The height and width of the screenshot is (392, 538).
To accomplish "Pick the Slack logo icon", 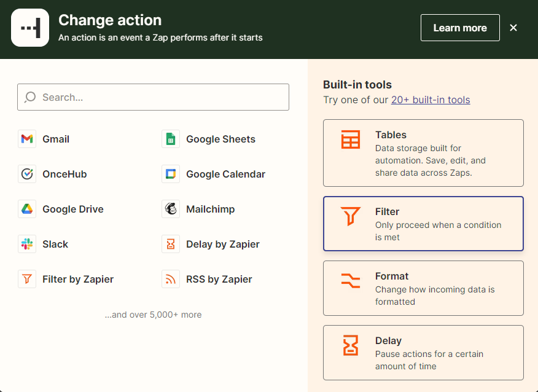I will pyautogui.click(x=27, y=245).
